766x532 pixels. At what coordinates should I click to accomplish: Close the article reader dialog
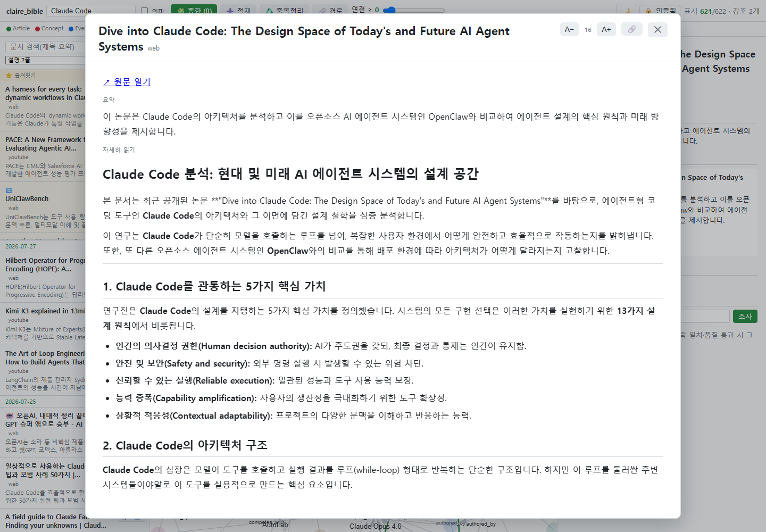pos(658,29)
